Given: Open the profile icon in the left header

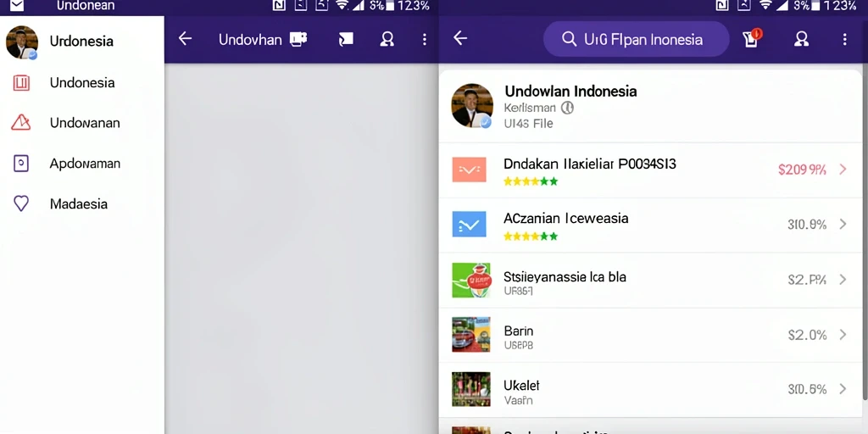Looking at the screenshot, I should click(387, 39).
